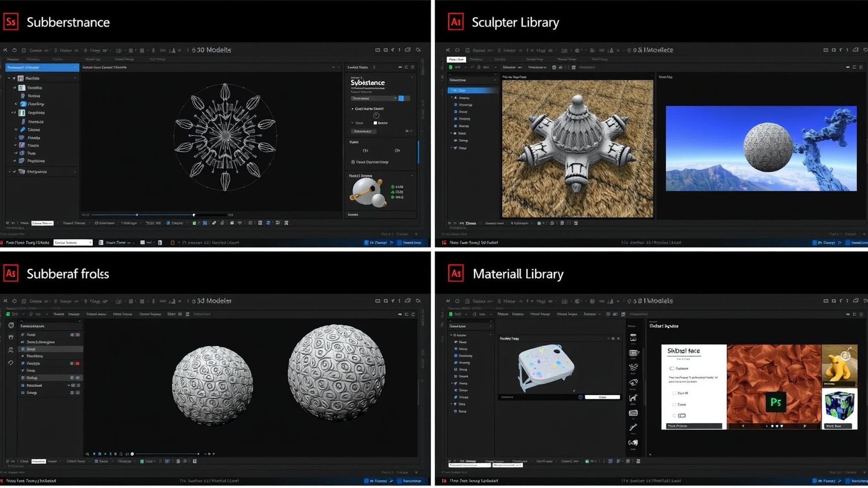This screenshot has width=868, height=488.
Task: Switch to the first tab above the layer tree
Action: 14,59
